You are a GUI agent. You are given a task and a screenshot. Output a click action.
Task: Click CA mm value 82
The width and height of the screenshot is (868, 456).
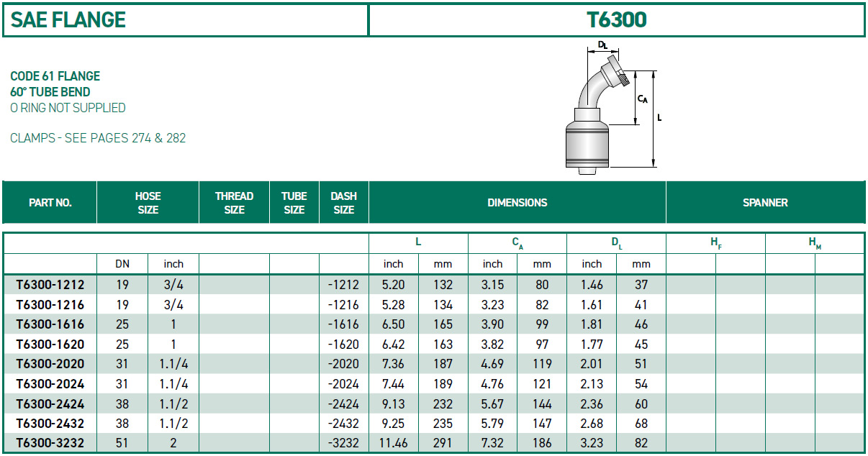(542, 305)
